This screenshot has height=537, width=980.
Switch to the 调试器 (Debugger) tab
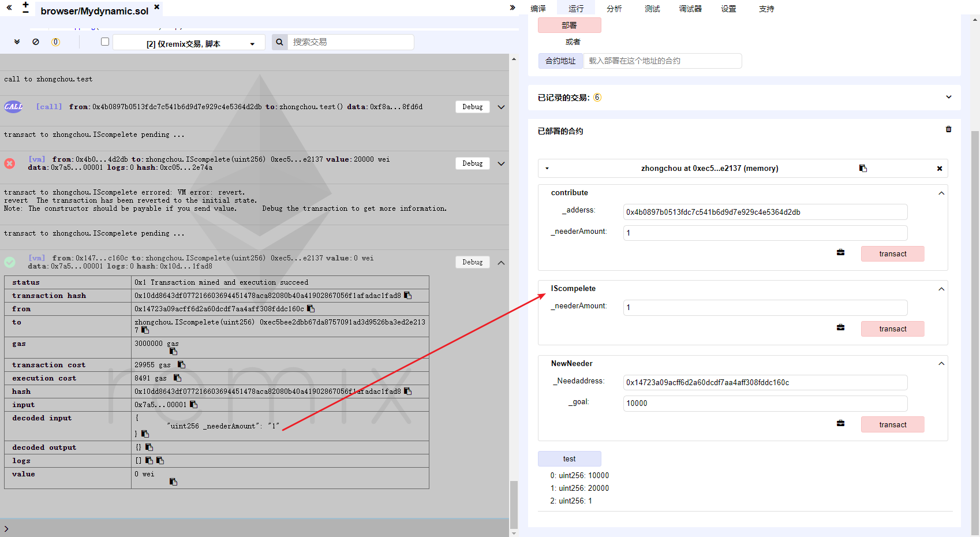point(690,8)
